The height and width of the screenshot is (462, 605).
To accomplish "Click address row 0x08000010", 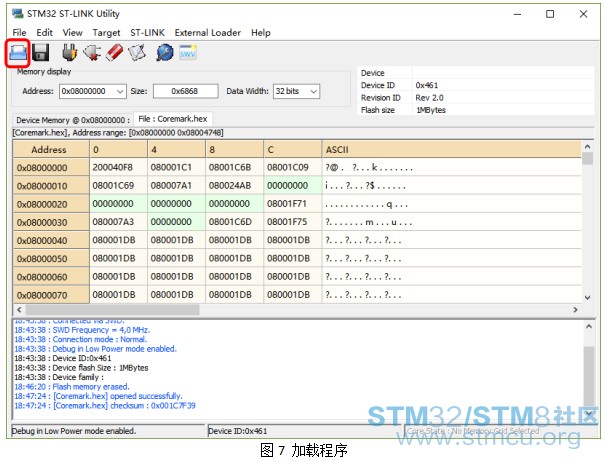I will [x=51, y=186].
